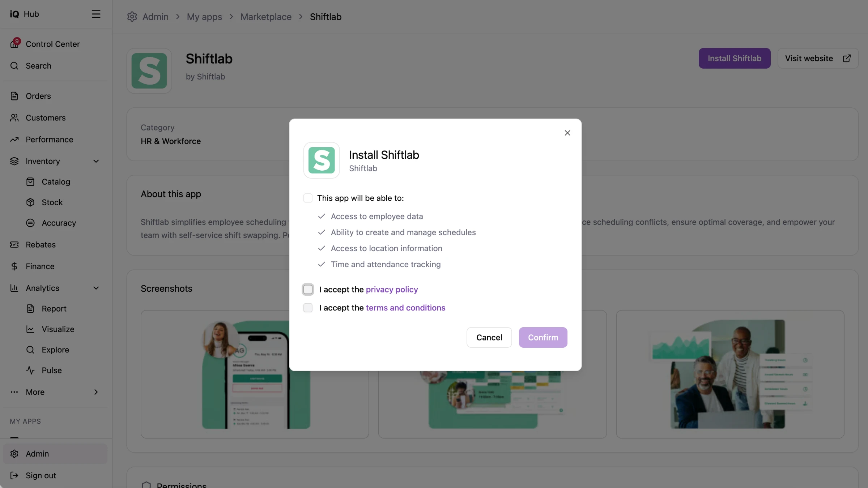Image resolution: width=868 pixels, height=488 pixels.
Task: Select Finance in the sidebar
Action: (x=55, y=266)
